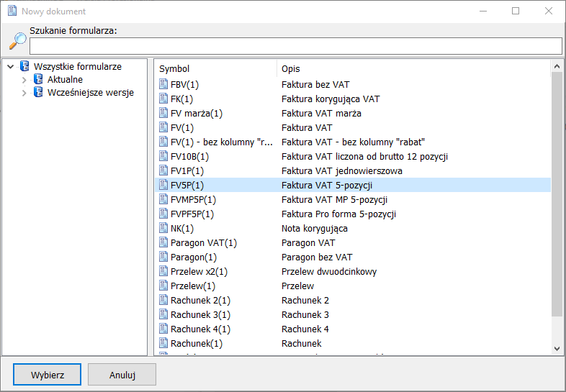Expand the Aktualne tree node
The width and height of the screenshot is (566, 392).
(x=24, y=80)
